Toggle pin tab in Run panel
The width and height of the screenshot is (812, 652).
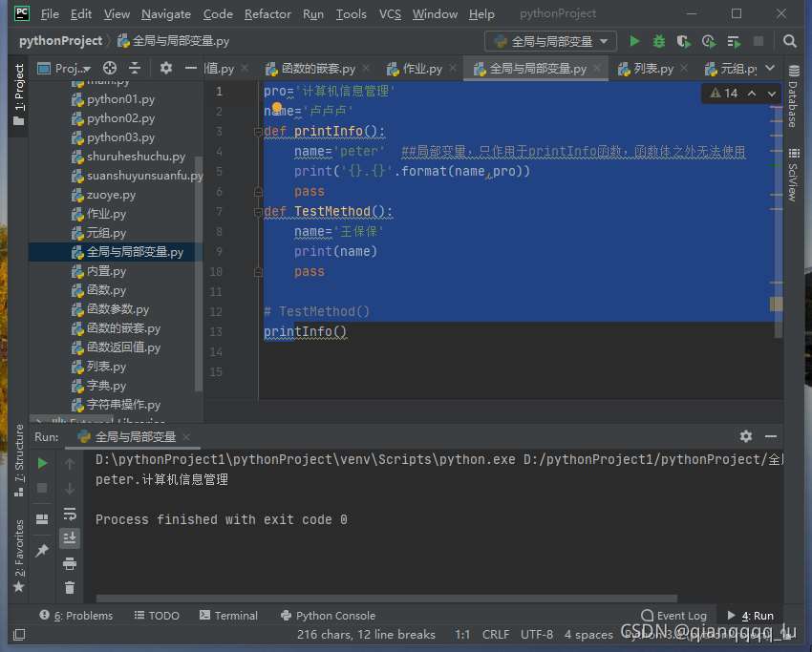42,551
